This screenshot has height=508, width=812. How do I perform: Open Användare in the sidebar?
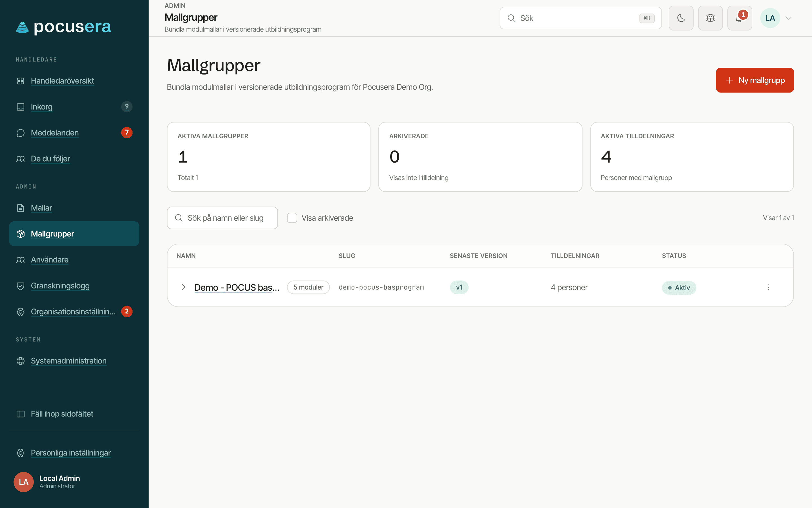click(x=74, y=260)
